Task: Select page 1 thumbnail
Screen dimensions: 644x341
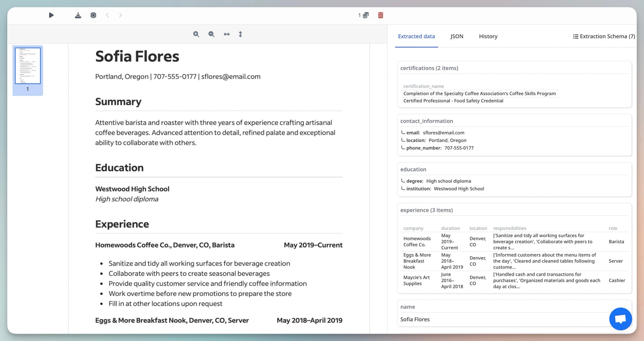Action: point(28,66)
